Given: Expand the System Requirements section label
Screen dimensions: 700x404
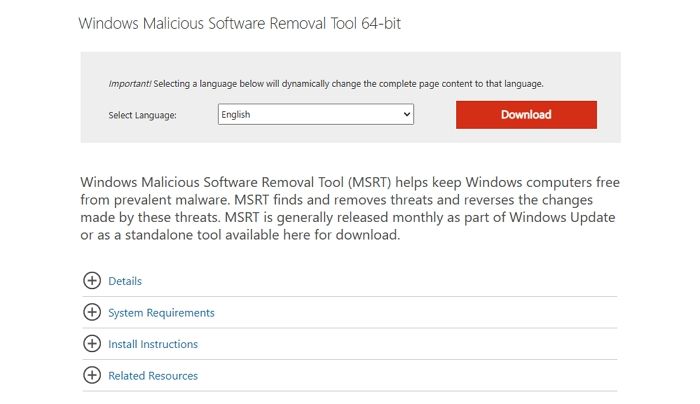Looking at the screenshot, I should [x=161, y=313].
